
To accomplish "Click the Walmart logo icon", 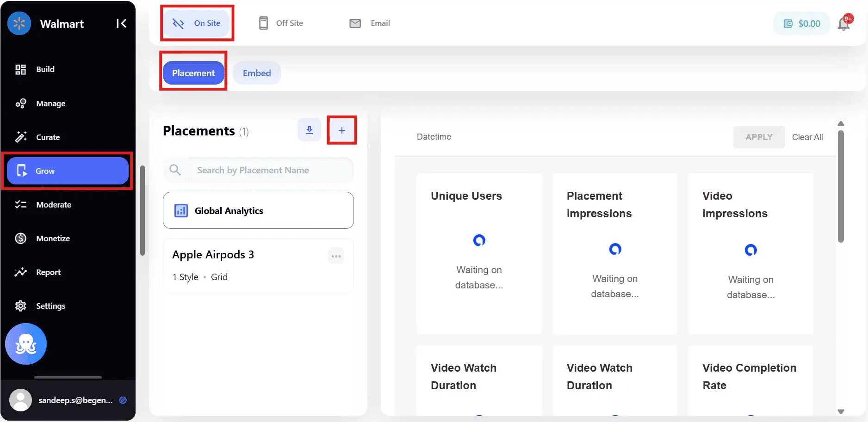I will tap(19, 24).
